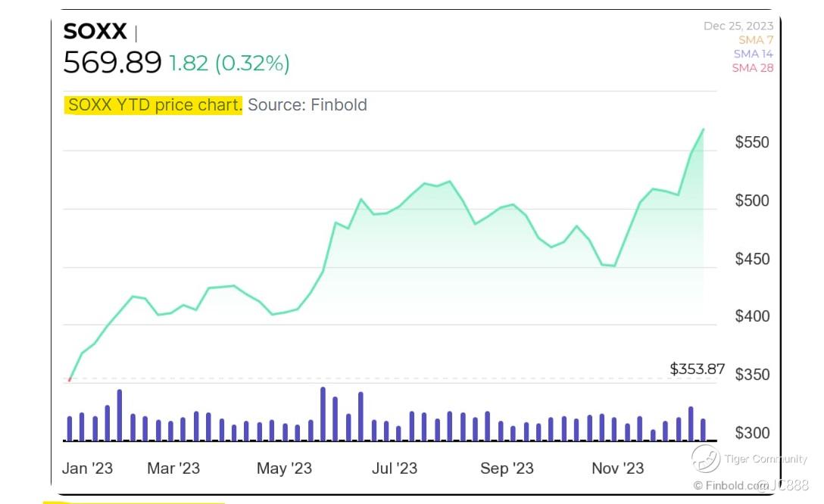
Task: Click the Tiger Community logo watermark
Action: [705, 458]
